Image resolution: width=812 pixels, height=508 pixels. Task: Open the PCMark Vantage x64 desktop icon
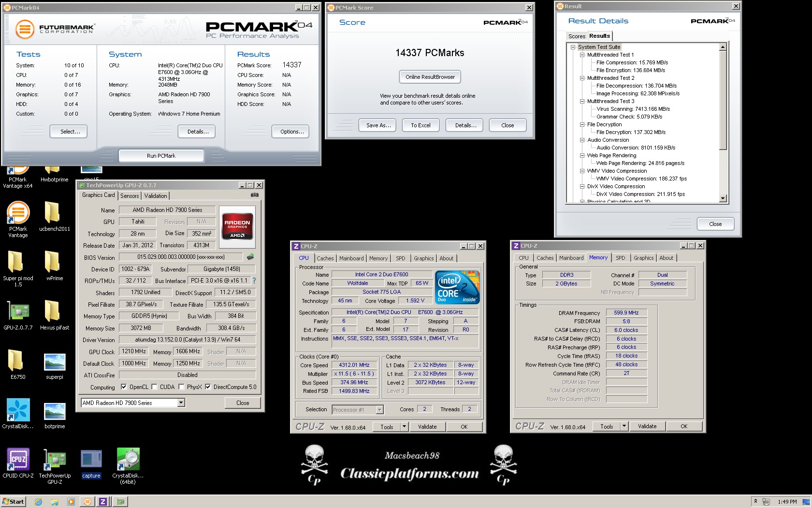pos(17,177)
